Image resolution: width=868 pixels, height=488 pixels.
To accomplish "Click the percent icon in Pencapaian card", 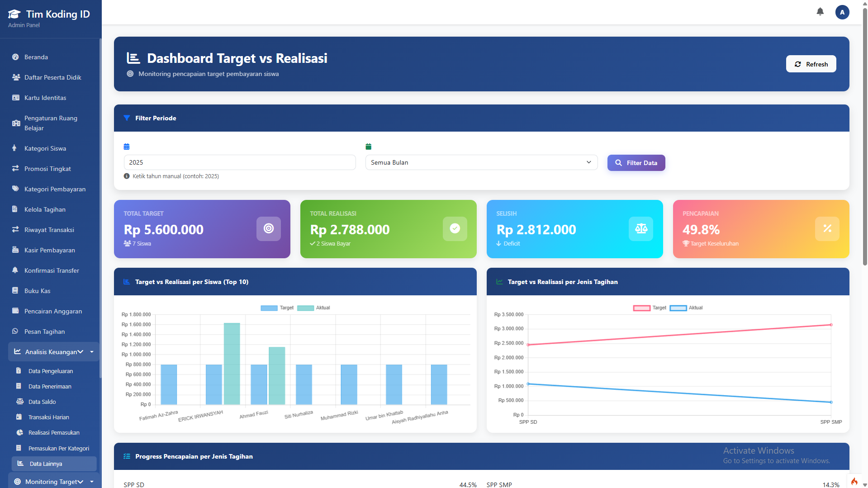I will [827, 229].
